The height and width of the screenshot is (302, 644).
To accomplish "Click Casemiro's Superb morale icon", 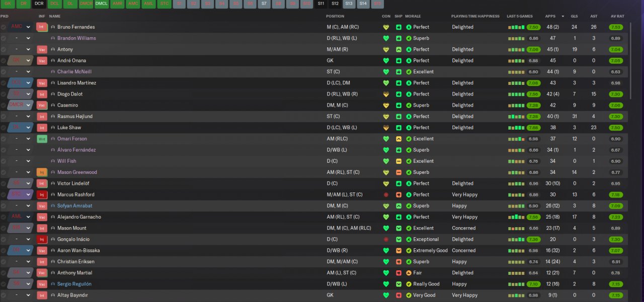I will tap(409, 106).
